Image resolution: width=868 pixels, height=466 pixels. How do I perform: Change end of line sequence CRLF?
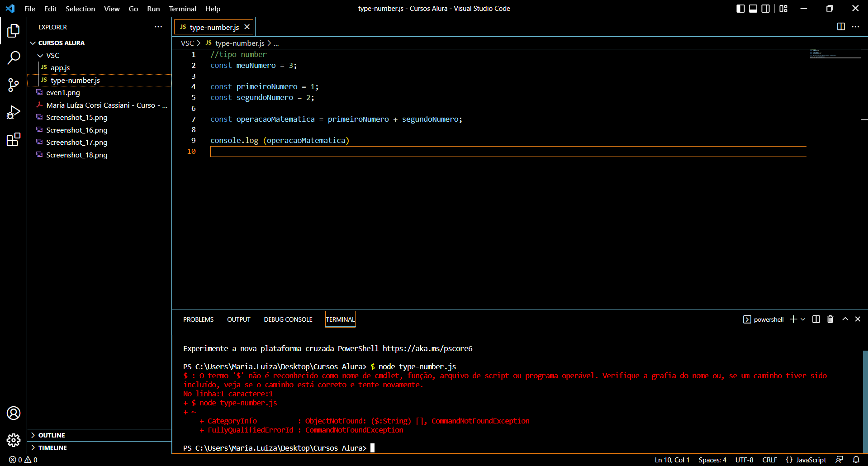pos(769,460)
